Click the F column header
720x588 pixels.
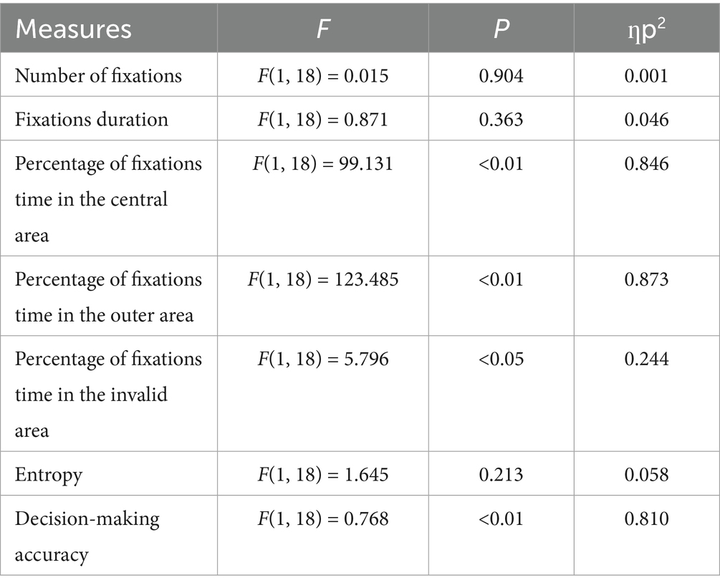[x=322, y=29]
